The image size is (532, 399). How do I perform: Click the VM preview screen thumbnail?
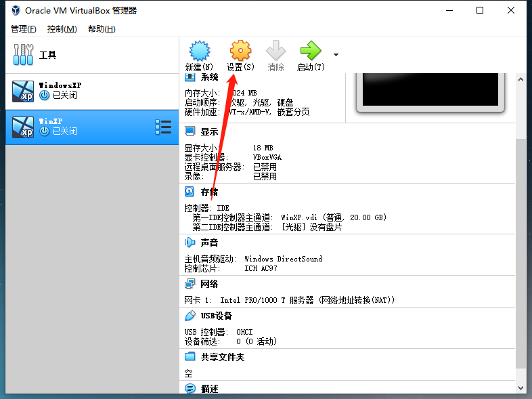(x=430, y=89)
